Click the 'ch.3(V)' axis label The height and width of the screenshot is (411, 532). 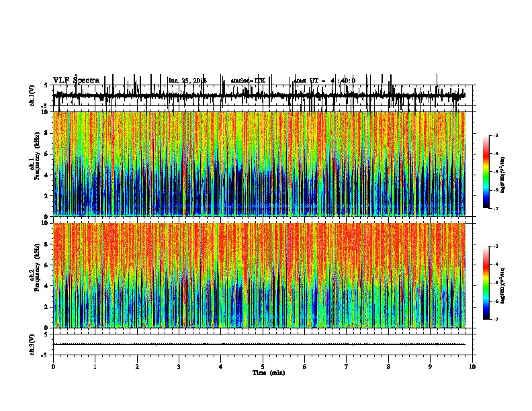[x=32, y=345]
